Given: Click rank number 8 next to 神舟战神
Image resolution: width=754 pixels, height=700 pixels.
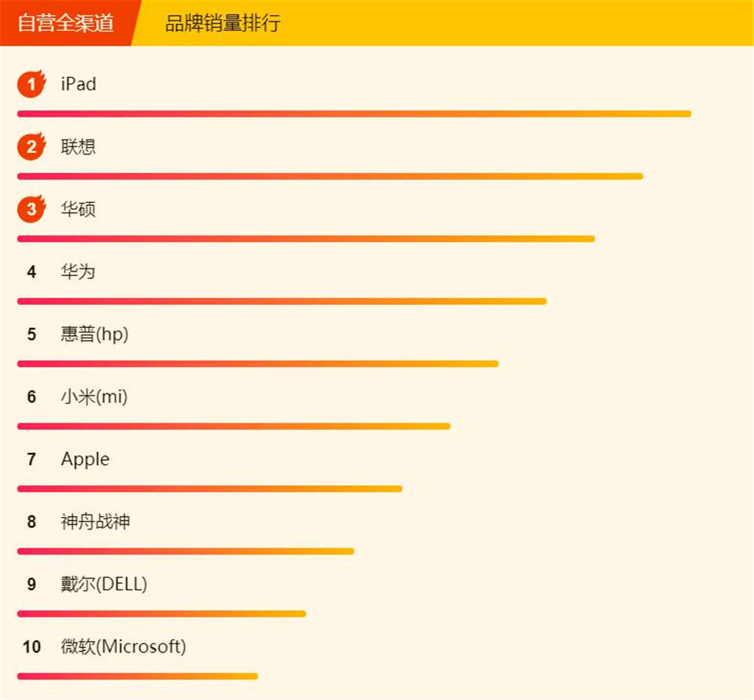Looking at the screenshot, I should click(x=31, y=521).
